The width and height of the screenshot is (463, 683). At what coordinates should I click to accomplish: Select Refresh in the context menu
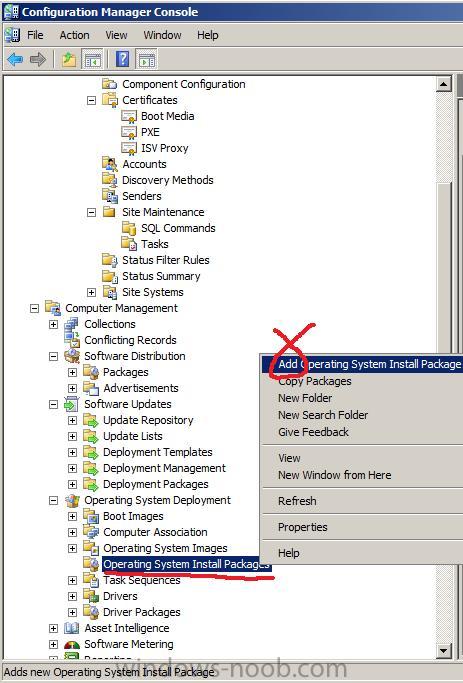(x=297, y=501)
